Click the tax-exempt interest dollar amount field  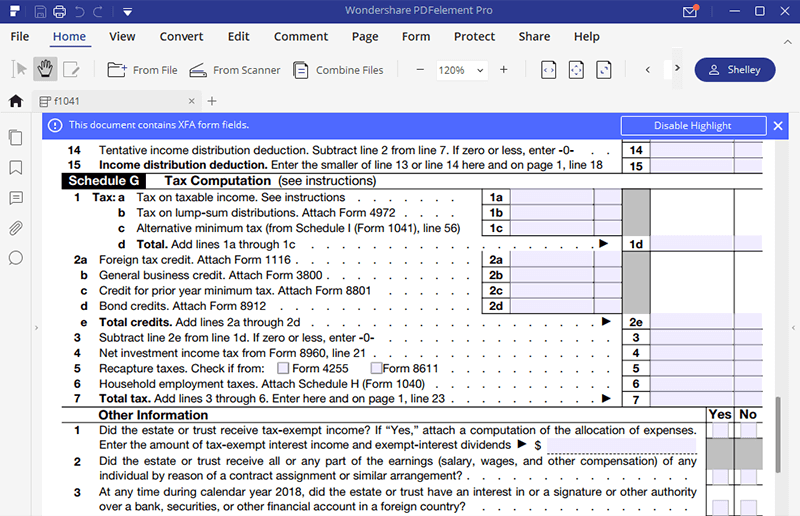click(x=621, y=445)
